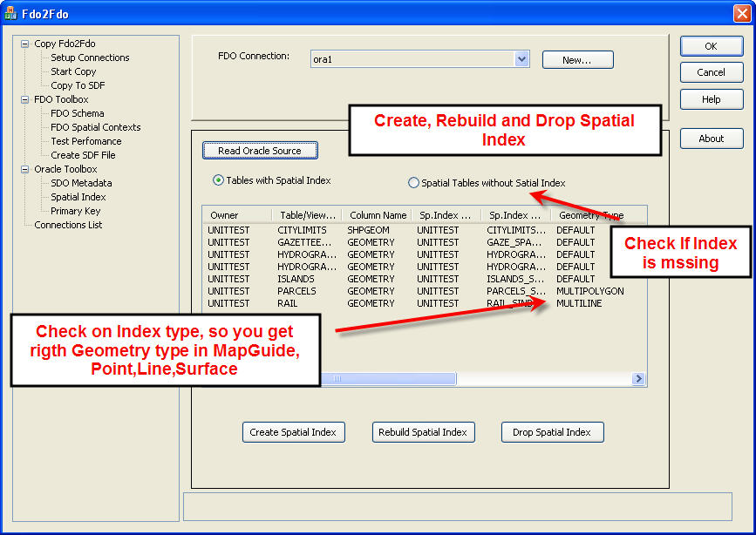Collapse the Copy Fdo2Fdo tree node
Image resolution: width=756 pixels, height=535 pixels.
click(x=24, y=44)
